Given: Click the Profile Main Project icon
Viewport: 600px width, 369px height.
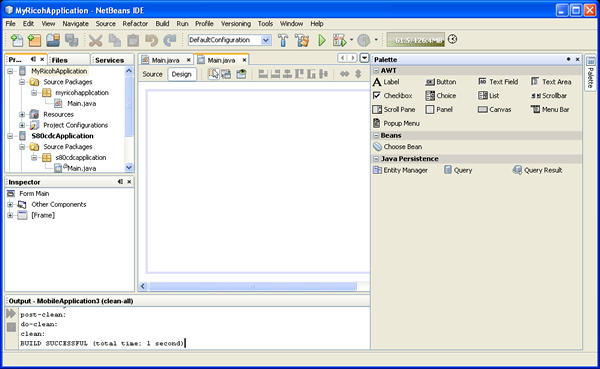Looking at the screenshot, I should pos(364,40).
